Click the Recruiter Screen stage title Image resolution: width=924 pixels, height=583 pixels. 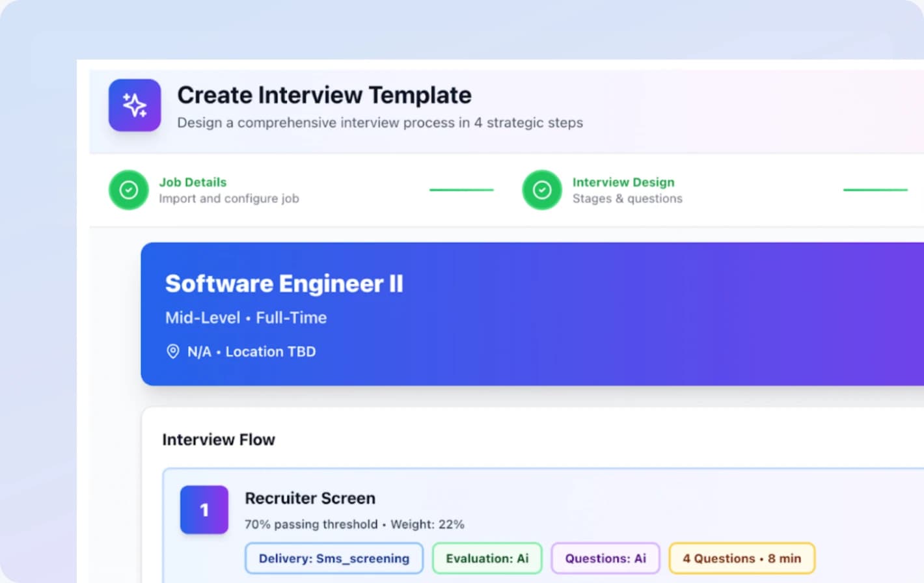[310, 498]
